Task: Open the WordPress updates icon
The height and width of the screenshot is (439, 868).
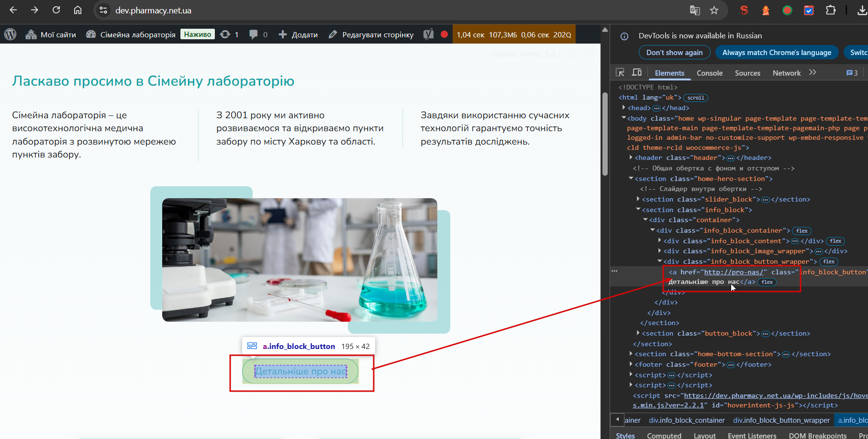Action: point(225,34)
